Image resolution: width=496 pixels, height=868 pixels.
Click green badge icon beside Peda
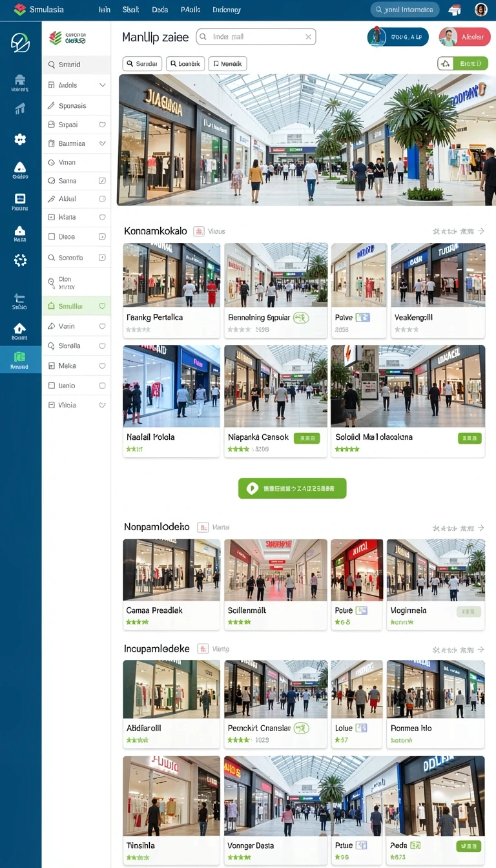[415, 845]
